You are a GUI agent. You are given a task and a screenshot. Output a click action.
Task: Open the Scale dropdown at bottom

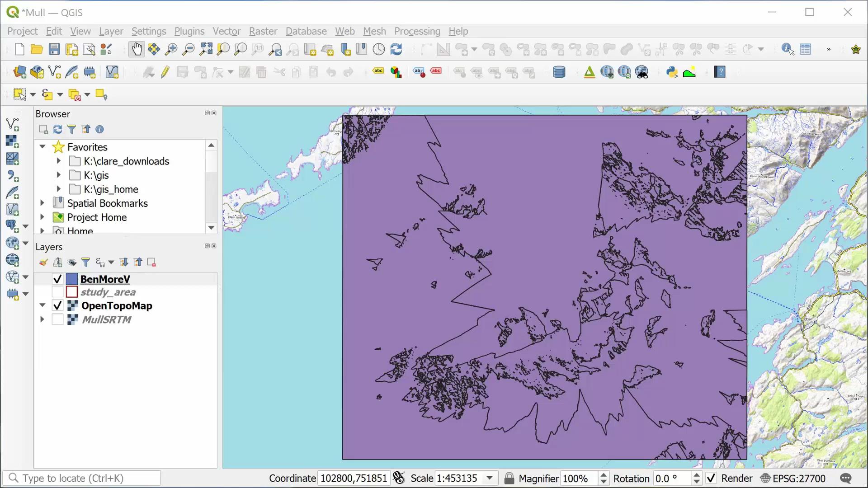[x=491, y=478]
